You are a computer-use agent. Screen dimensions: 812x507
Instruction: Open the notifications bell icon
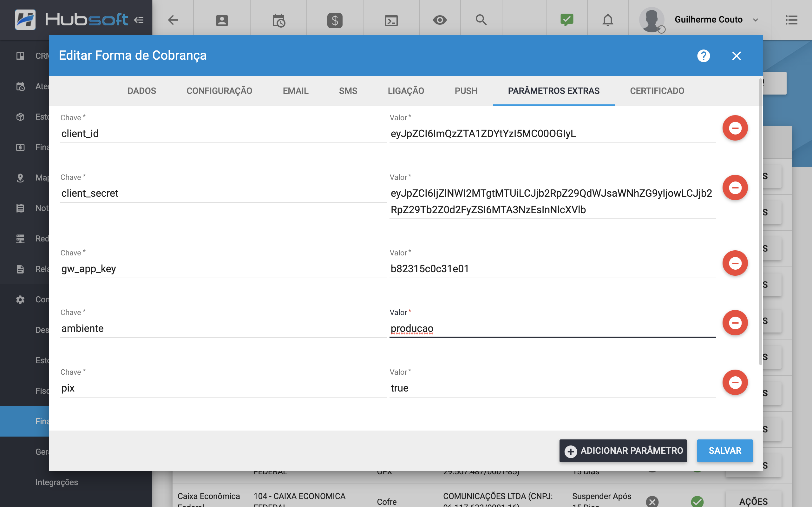608,20
